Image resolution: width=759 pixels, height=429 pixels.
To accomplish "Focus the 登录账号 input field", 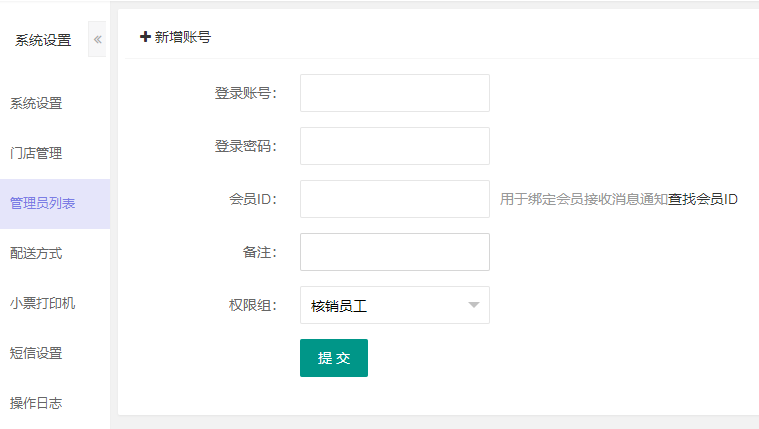I will click(394, 93).
